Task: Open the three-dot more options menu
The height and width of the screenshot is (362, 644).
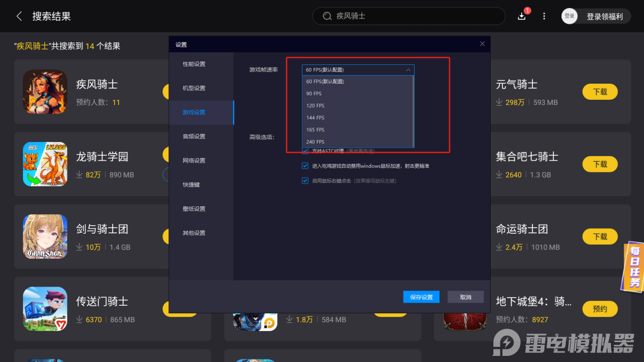Action: (x=544, y=16)
